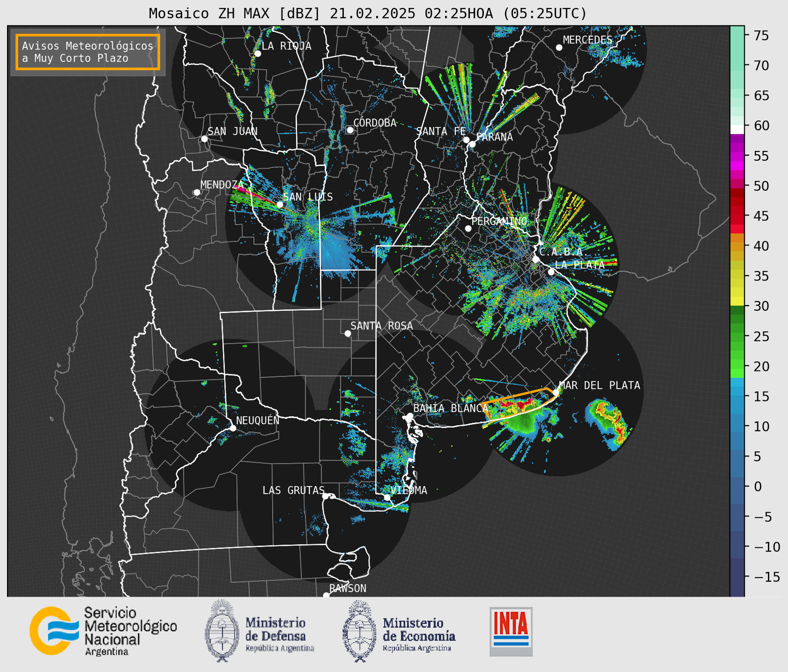Select the San Luis city marker

pos(280,204)
